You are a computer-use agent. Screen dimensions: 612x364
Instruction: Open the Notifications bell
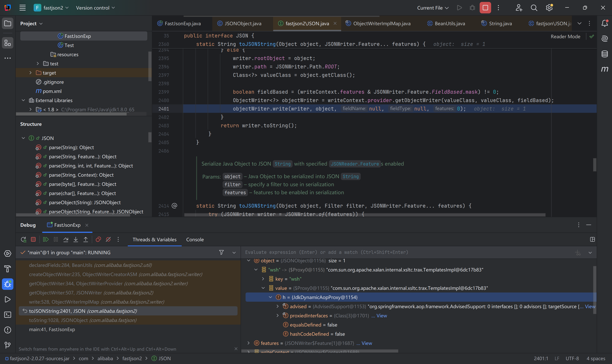(605, 23)
